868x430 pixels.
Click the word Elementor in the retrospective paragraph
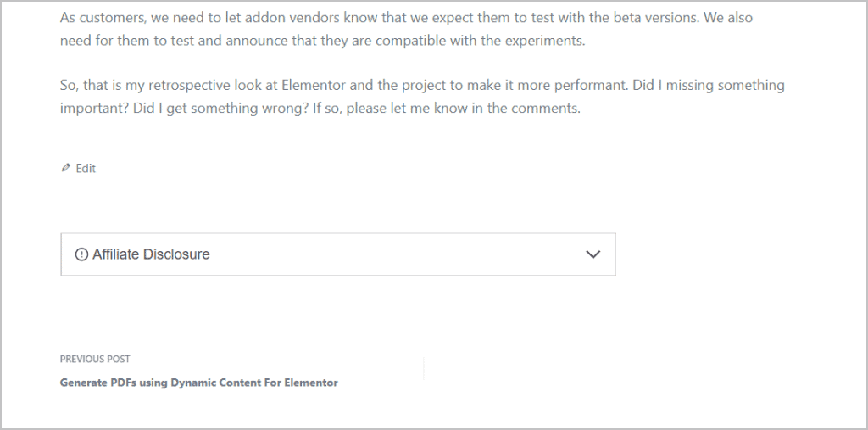click(x=314, y=86)
